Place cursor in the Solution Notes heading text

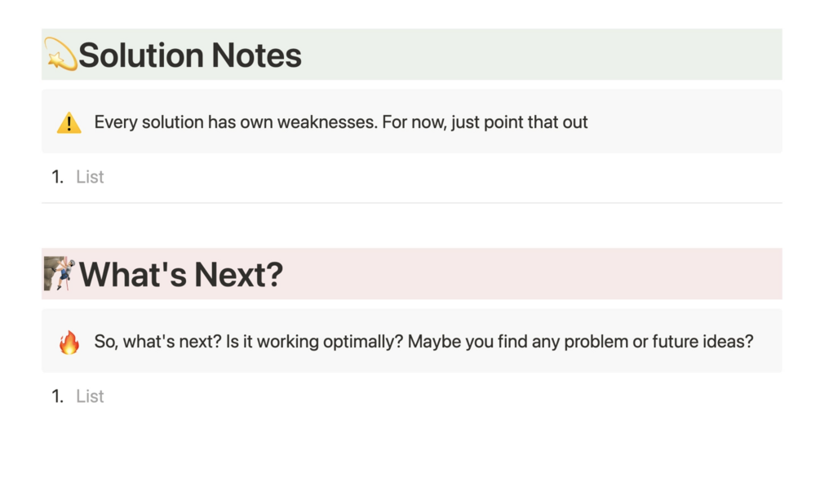(190, 55)
